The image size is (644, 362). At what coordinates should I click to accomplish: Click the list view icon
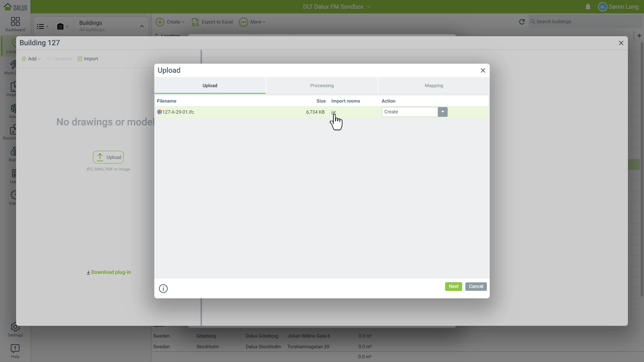coord(41,26)
